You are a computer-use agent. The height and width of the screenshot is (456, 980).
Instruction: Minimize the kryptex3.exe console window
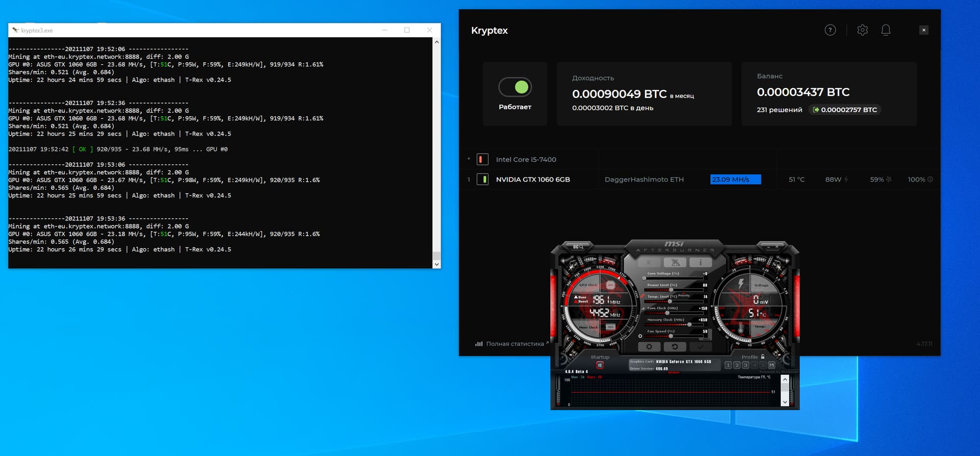[385, 30]
